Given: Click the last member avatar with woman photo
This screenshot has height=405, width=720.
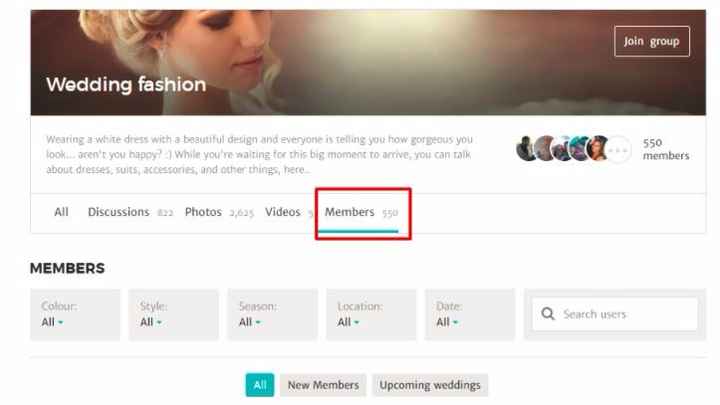Looking at the screenshot, I should click(597, 149).
